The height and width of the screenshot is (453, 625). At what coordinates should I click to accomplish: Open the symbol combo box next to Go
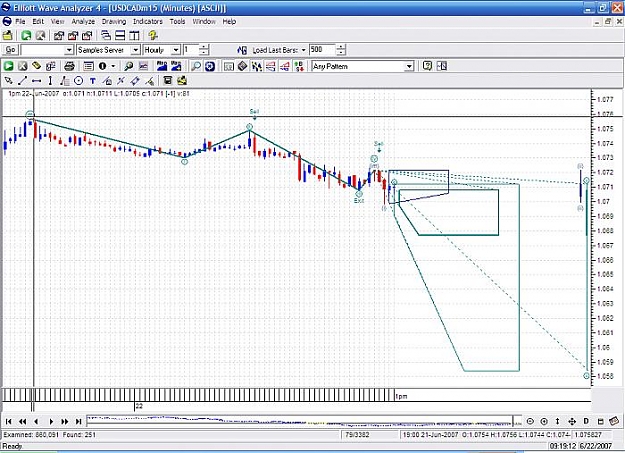(x=69, y=50)
